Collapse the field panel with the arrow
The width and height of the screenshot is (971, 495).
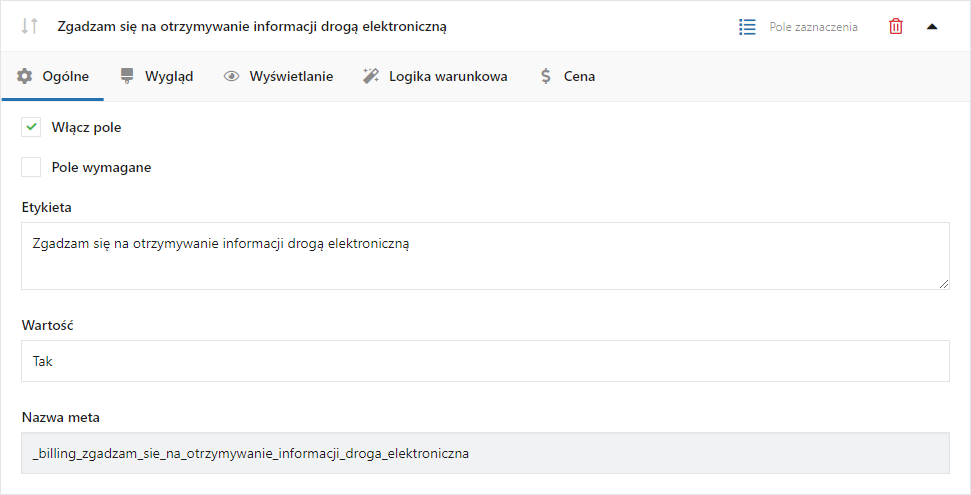pyautogui.click(x=931, y=27)
